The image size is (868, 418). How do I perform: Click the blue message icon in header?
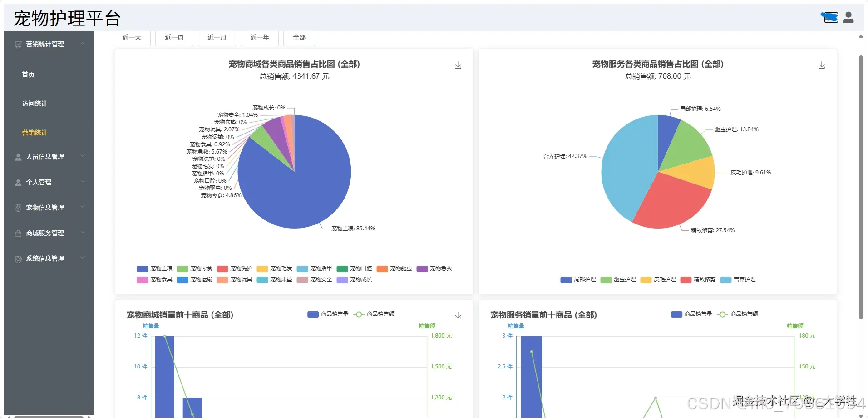[x=830, y=17]
